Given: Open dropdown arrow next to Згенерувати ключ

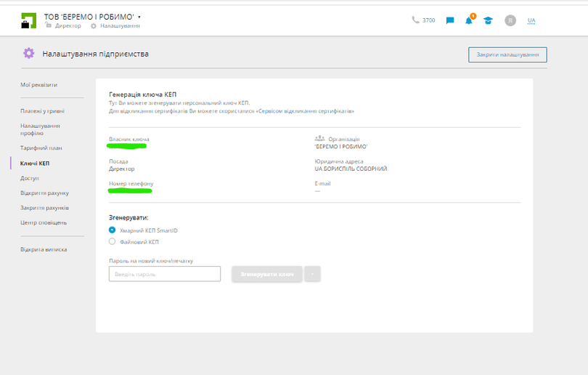Looking at the screenshot, I should pos(313,274).
